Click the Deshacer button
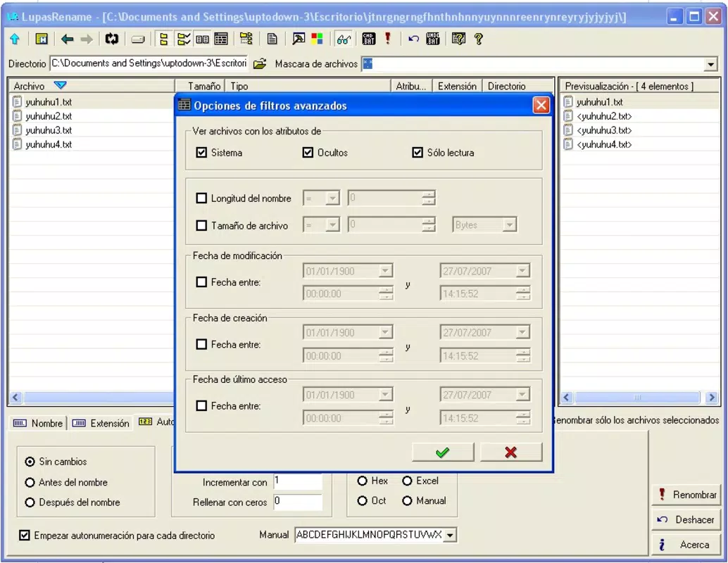Viewport: 728px width, 563px height. (686, 520)
